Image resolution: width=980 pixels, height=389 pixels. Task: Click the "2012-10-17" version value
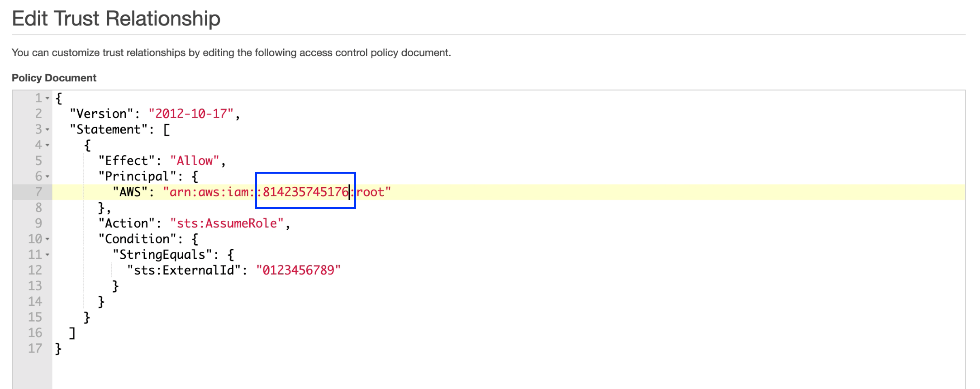191,114
